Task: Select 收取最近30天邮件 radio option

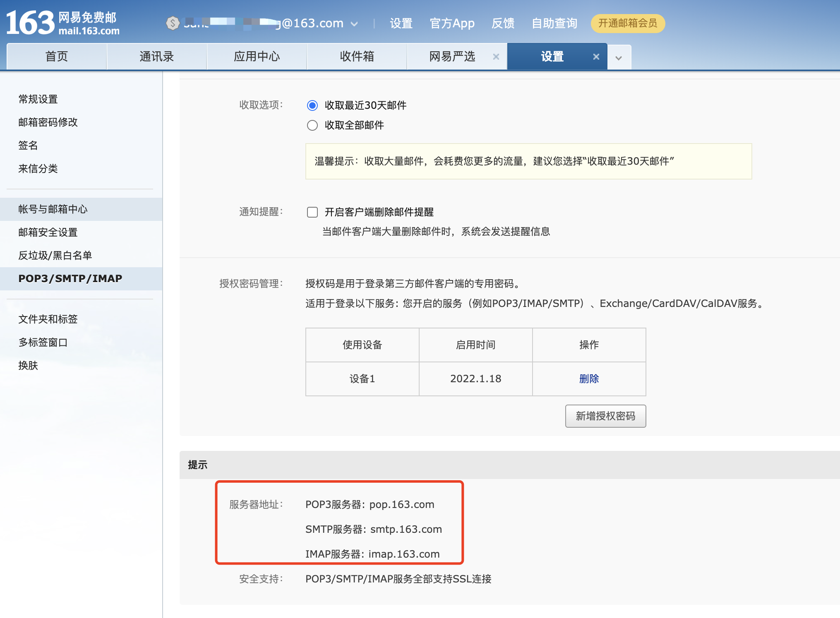Action: pyautogui.click(x=312, y=105)
